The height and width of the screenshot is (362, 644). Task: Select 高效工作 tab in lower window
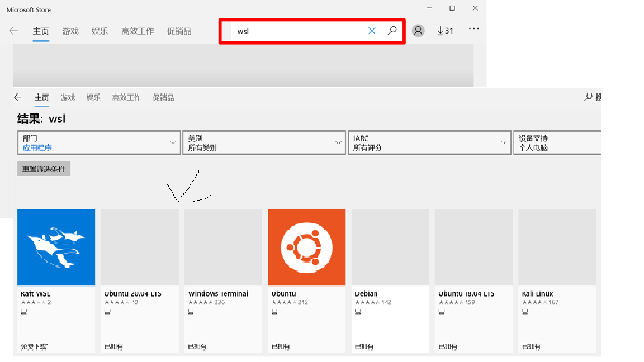[x=126, y=97]
